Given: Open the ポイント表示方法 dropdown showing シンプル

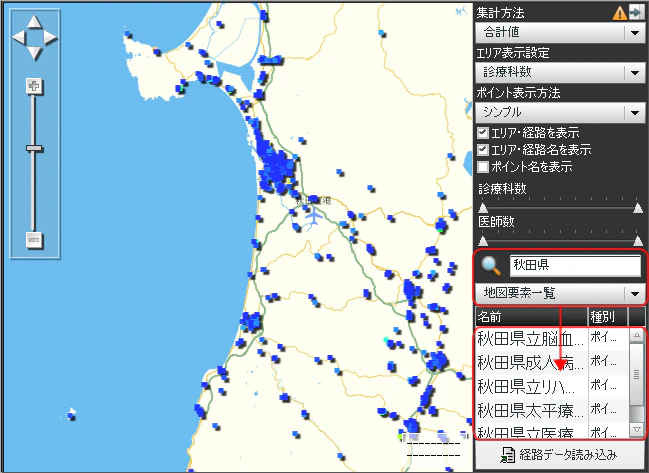Looking at the screenshot, I should (x=560, y=112).
